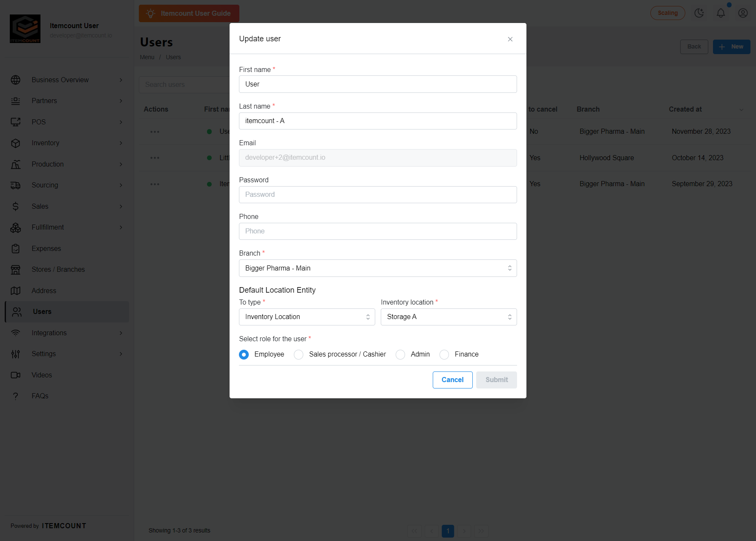This screenshot has height=541, width=756.
Task: Click the Inventory box icon
Action: tap(16, 143)
